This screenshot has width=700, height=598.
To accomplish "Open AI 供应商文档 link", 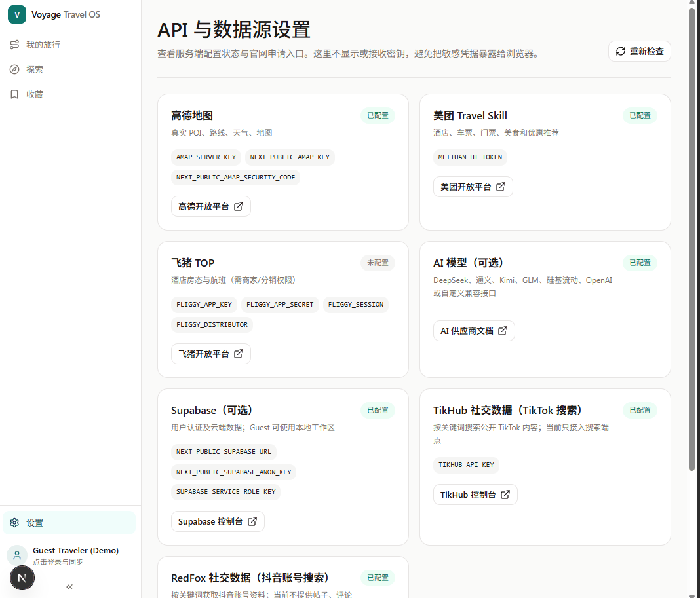I will (x=474, y=331).
